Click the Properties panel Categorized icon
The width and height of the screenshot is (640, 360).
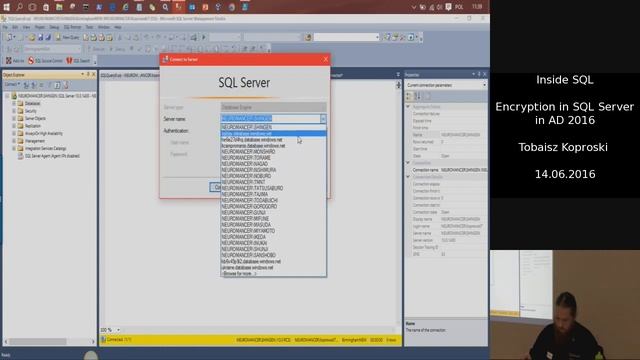pyautogui.click(x=409, y=96)
